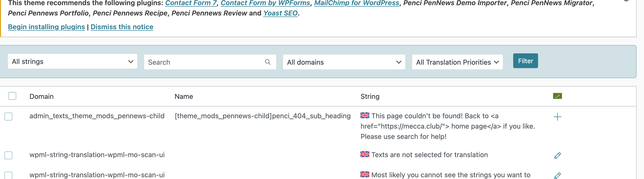Check the penci_404_sub_heading row checkbox

9,116
